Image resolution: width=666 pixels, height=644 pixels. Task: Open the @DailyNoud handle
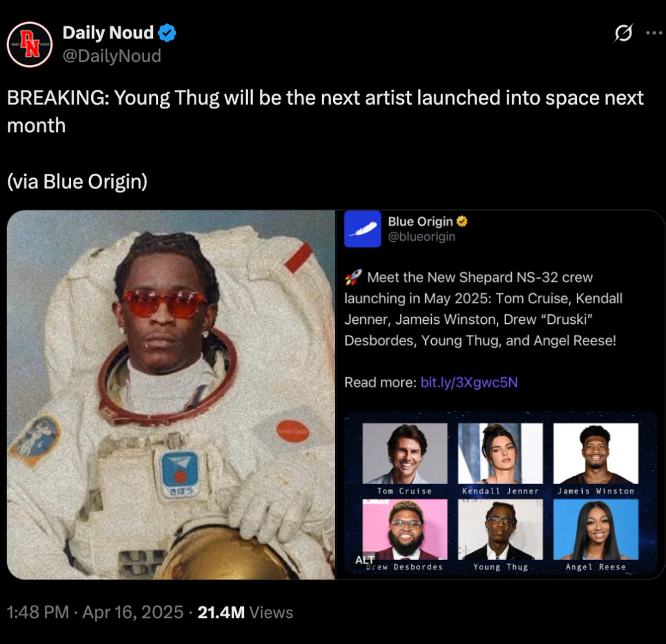pyautogui.click(x=112, y=56)
